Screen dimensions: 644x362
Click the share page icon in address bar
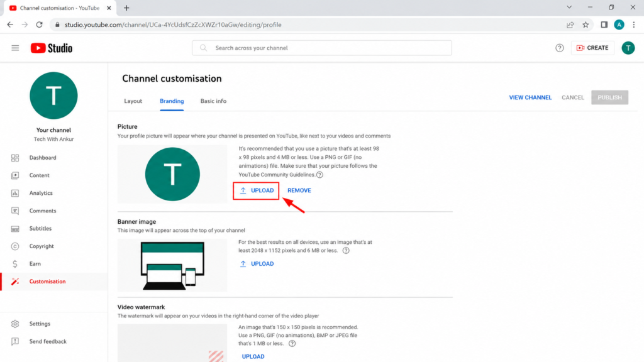570,25
